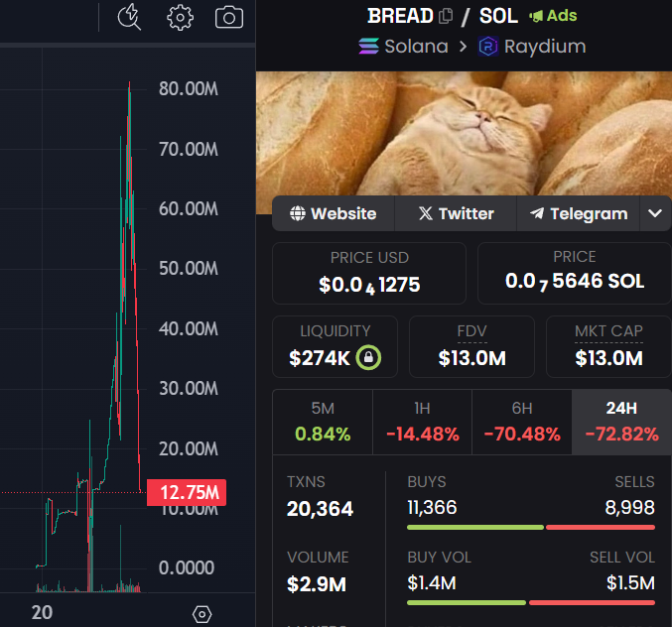Open the token Website button
This screenshot has height=627, width=672.
[x=334, y=213]
